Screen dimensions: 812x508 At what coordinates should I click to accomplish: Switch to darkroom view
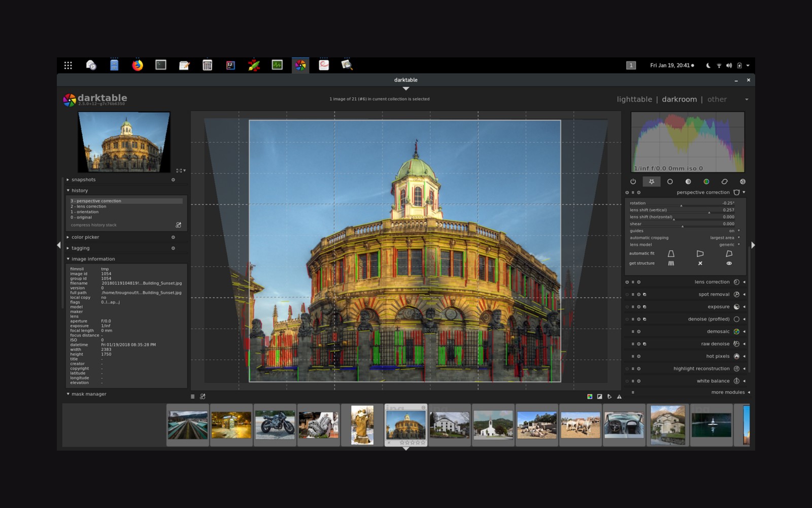pos(679,99)
